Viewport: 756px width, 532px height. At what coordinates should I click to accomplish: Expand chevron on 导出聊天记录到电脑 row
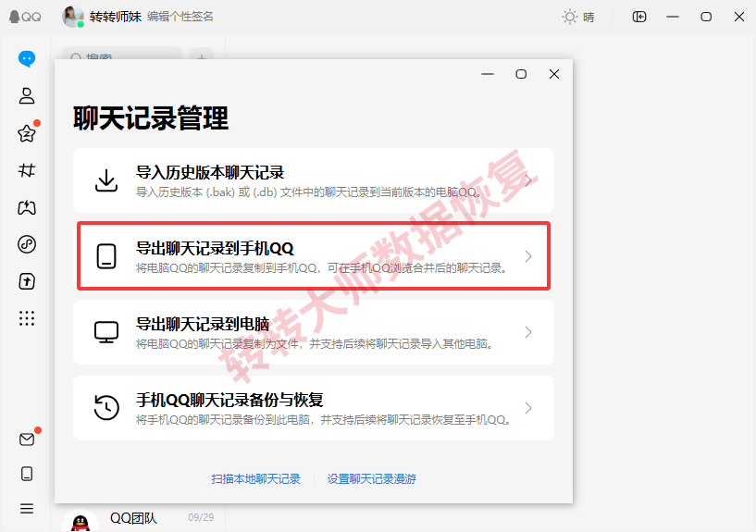(x=528, y=332)
